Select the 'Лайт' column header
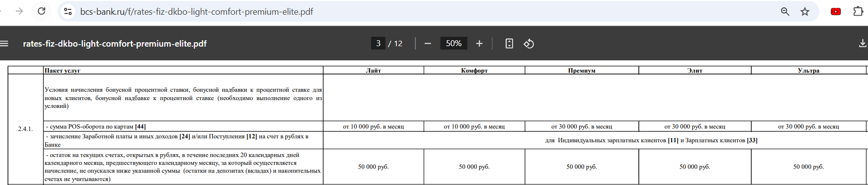The height and width of the screenshot is (185, 868). (374, 71)
